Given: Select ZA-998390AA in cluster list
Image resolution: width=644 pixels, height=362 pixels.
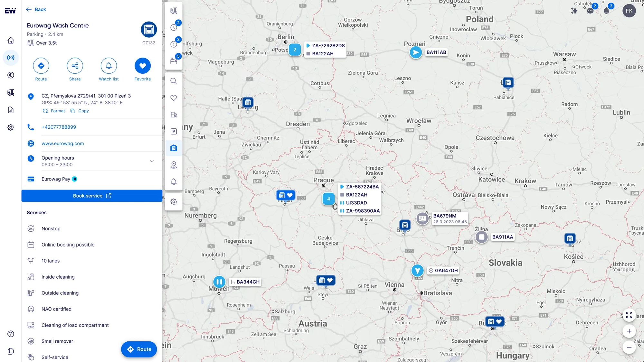Looking at the screenshot, I should click(x=360, y=211).
